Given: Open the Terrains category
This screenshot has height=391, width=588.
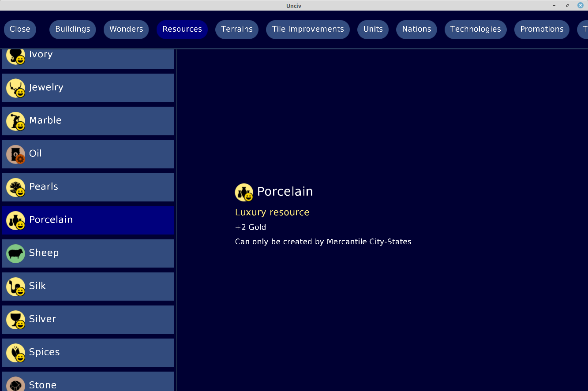Looking at the screenshot, I should [x=237, y=30].
